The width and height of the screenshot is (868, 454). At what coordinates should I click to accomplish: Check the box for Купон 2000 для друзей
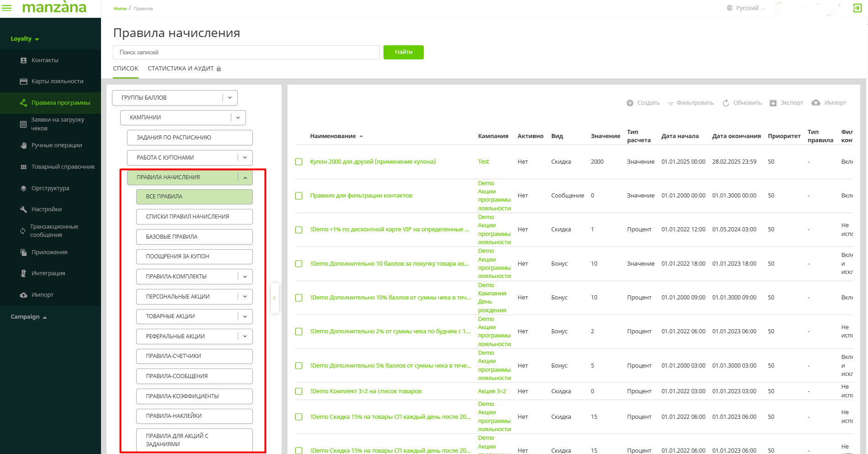[x=299, y=162]
